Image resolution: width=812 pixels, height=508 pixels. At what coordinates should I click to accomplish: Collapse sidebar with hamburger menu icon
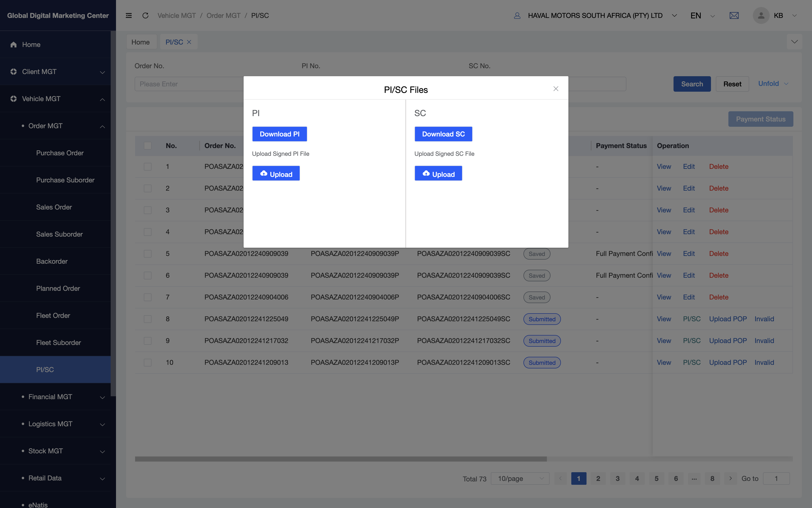click(129, 15)
